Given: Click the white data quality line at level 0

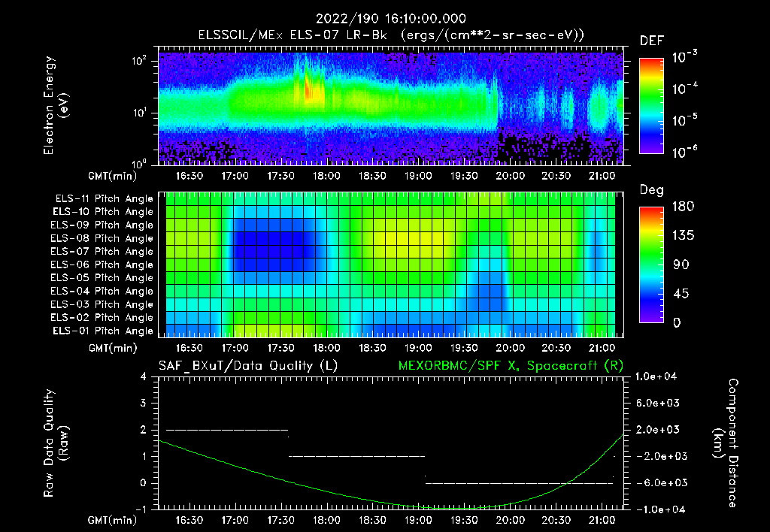Looking at the screenshot, I should point(519,483).
